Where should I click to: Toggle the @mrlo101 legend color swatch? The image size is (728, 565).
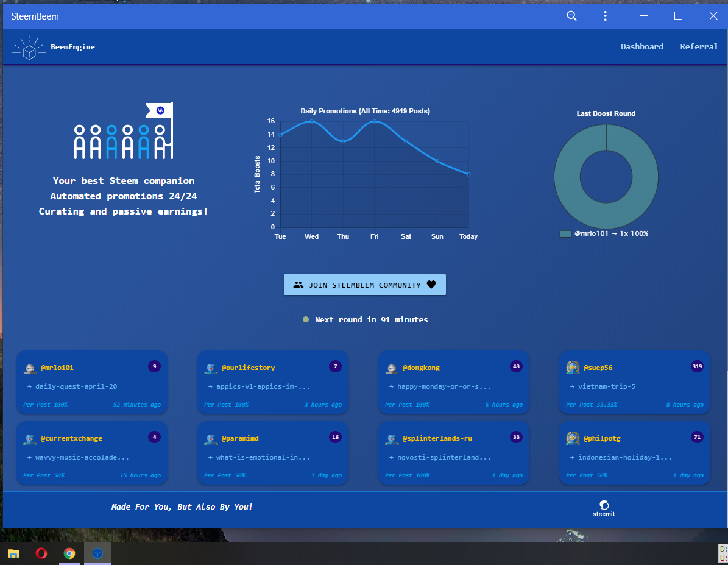tap(565, 233)
